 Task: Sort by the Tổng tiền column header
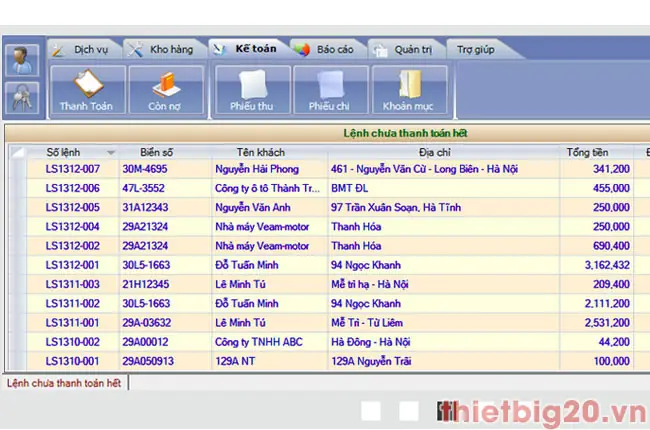pyautogui.click(x=587, y=152)
